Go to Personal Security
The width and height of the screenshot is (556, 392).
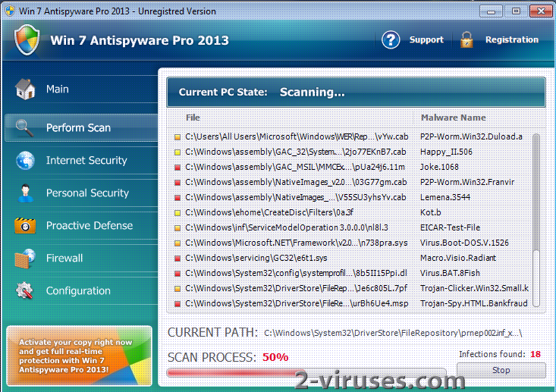[81, 193]
